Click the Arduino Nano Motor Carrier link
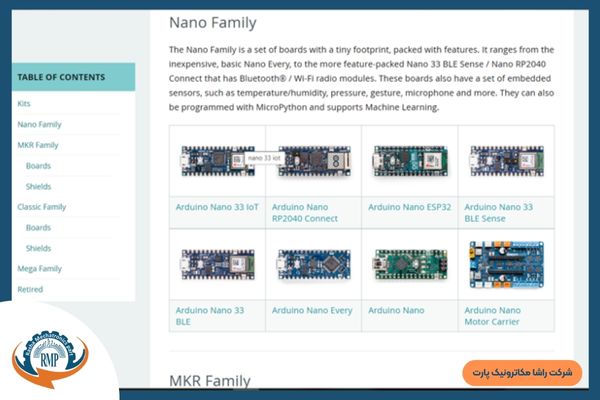 [493, 316]
